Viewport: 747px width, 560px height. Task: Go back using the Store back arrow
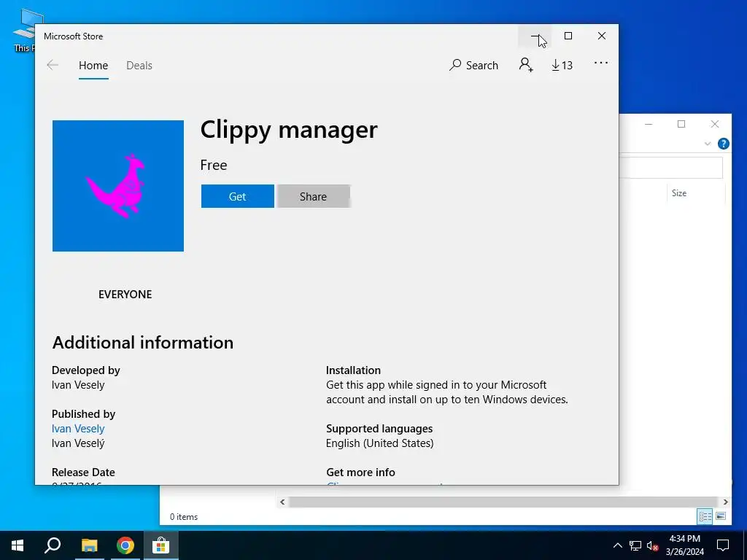coord(53,65)
